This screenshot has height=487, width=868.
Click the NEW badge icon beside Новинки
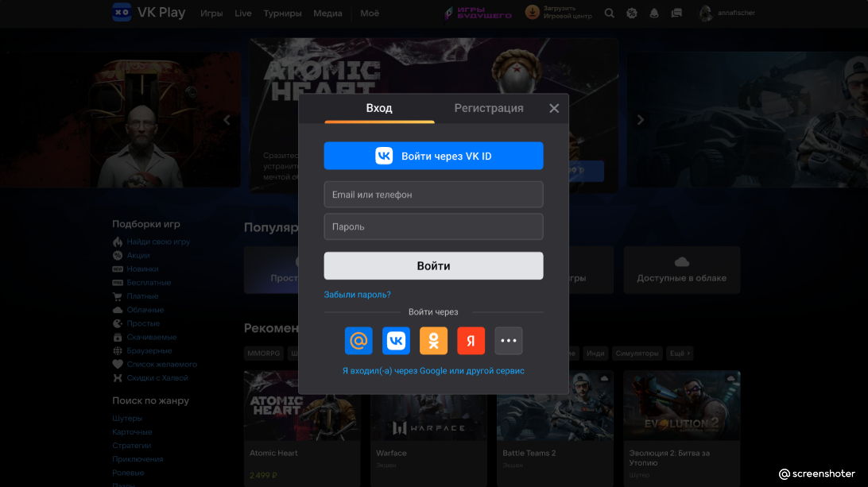coord(118,269)
